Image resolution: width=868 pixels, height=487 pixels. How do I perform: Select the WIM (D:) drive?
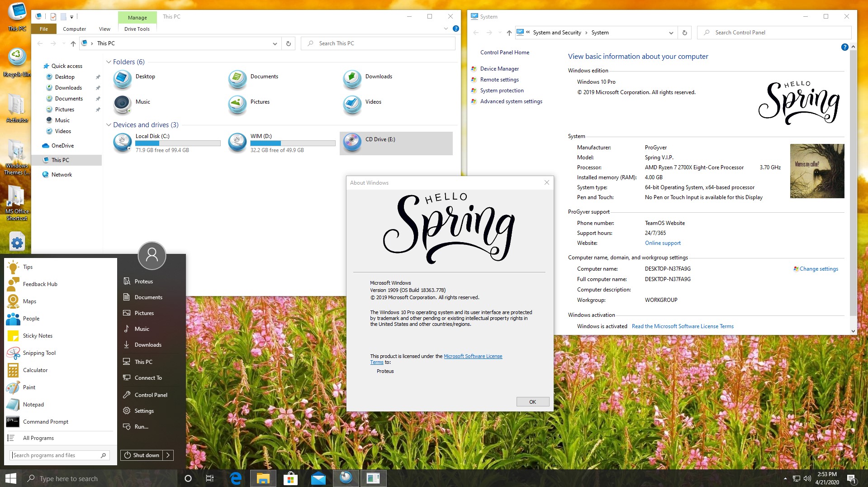pos(282,143)
